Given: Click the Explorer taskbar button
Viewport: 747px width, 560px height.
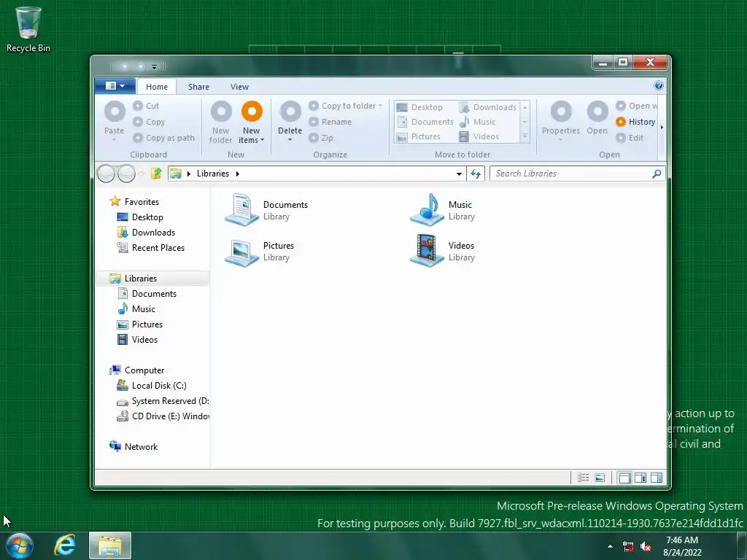Looking at the screenshot, I should point(110,545).
